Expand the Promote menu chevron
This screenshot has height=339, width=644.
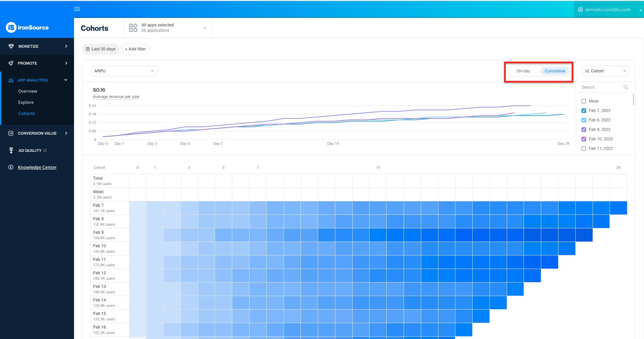pos(66,63)
